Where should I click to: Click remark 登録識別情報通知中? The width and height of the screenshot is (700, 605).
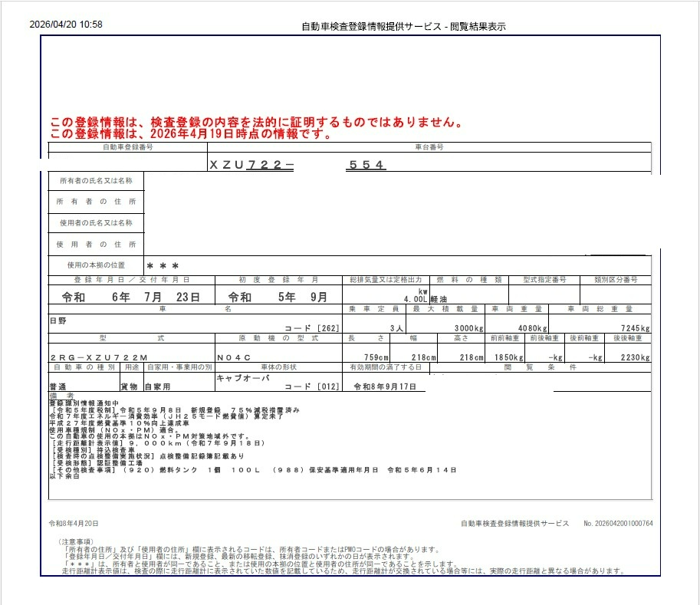pyautogui.click(x=84, y=403)
